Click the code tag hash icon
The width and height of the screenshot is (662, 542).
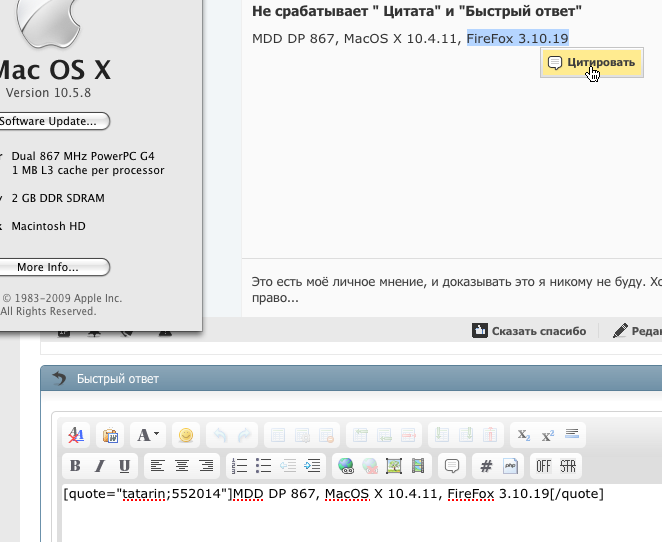(486, 466)
